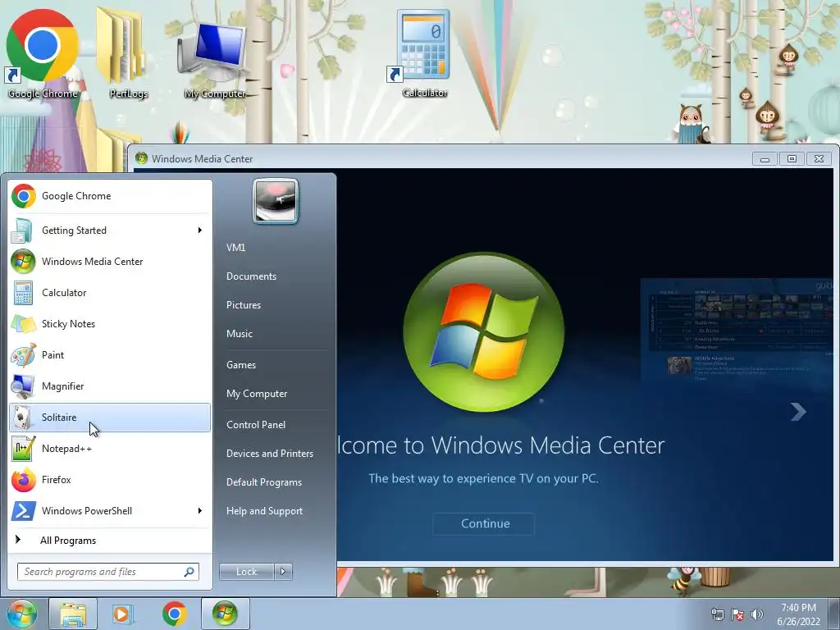Click the search magnifier in Start menu

(x=189, y=572)
